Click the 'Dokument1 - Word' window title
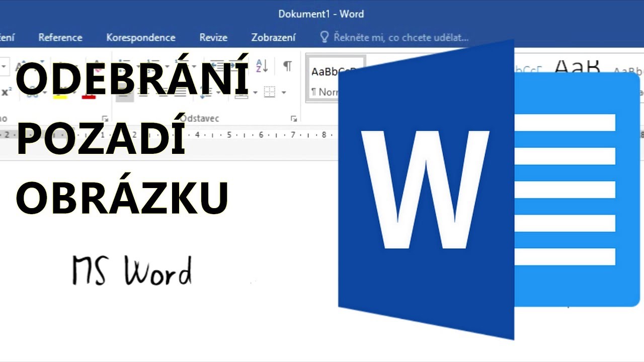The width and height of the screenshot is (644, 362). point(321,14)
